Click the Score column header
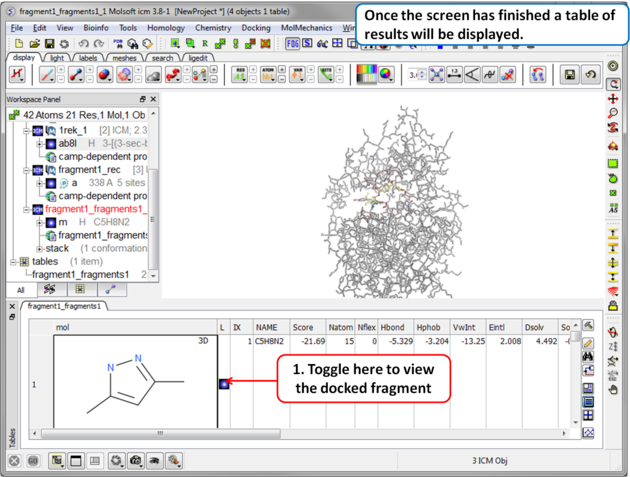The width and height of the screenshot is (630, 477). 303,327
